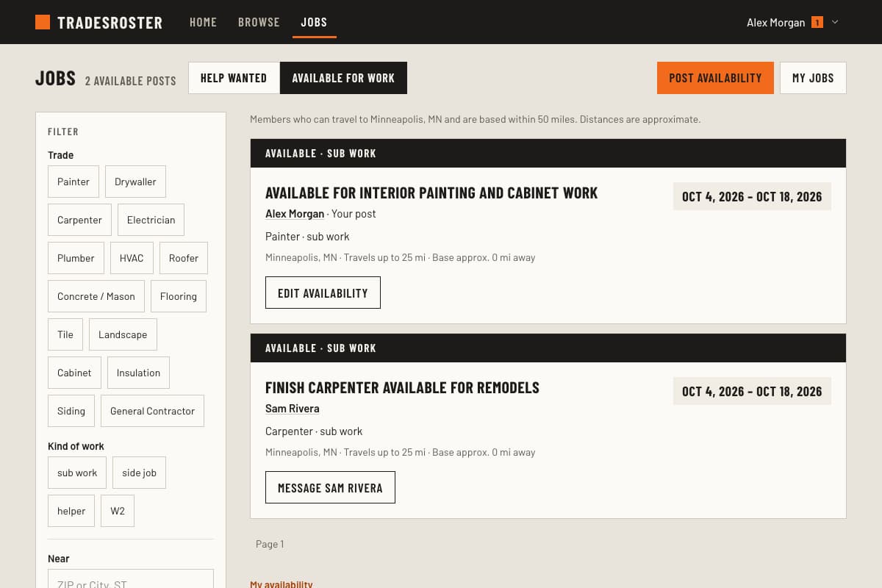
Task: Open the Home nav item
Action: (x=203, y=22)
